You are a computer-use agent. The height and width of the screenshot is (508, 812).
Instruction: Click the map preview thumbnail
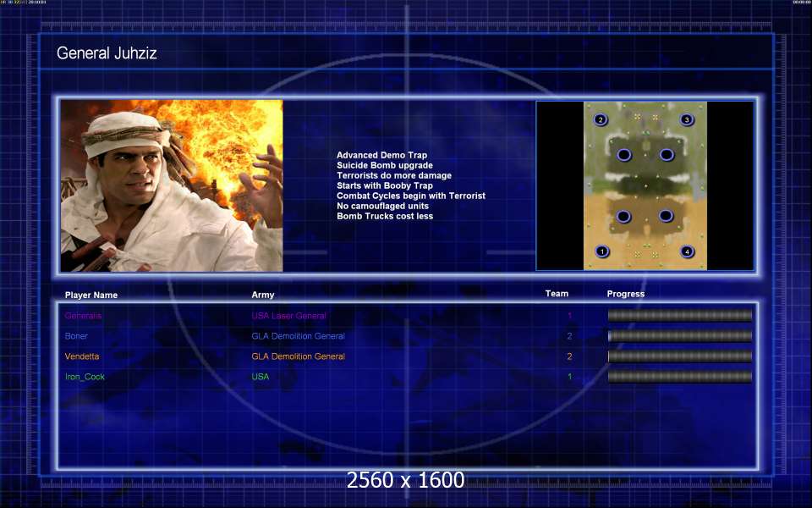tap(645, 185)
